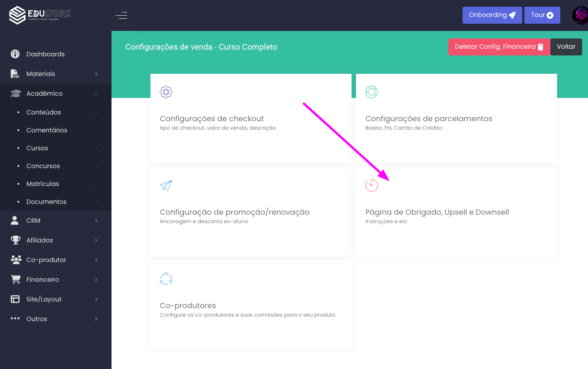Click the Financeiro shopping cart icon

coord(15,280)
